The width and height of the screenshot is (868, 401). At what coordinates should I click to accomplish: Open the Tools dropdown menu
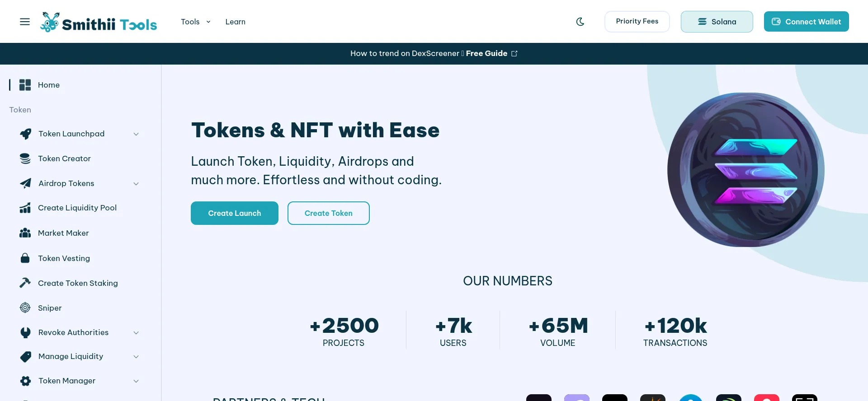tap(196, 22)
